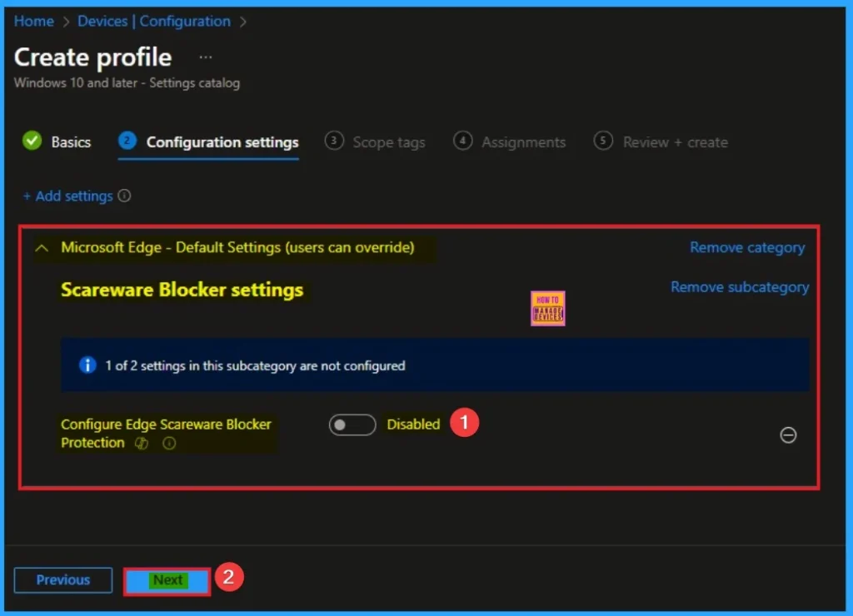Click the step 5 circle for Review + create
Viewport: 853px width, 616px height.
pyautogui.click(x=603, y=141)
